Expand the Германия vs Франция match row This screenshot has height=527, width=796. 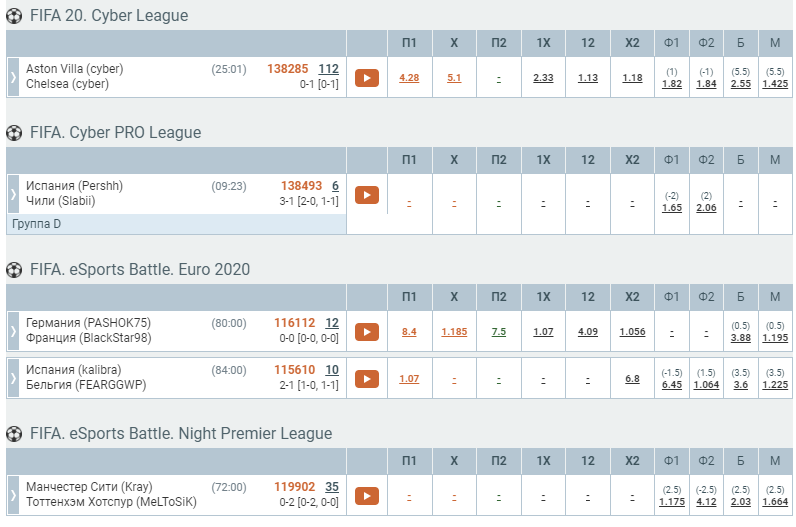pos(13,331)
